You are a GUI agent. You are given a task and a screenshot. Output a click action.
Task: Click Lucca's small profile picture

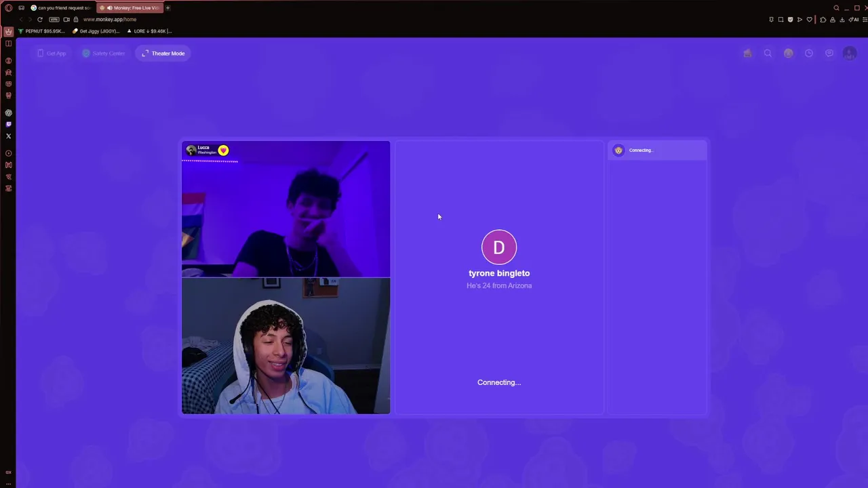(191, 150)
